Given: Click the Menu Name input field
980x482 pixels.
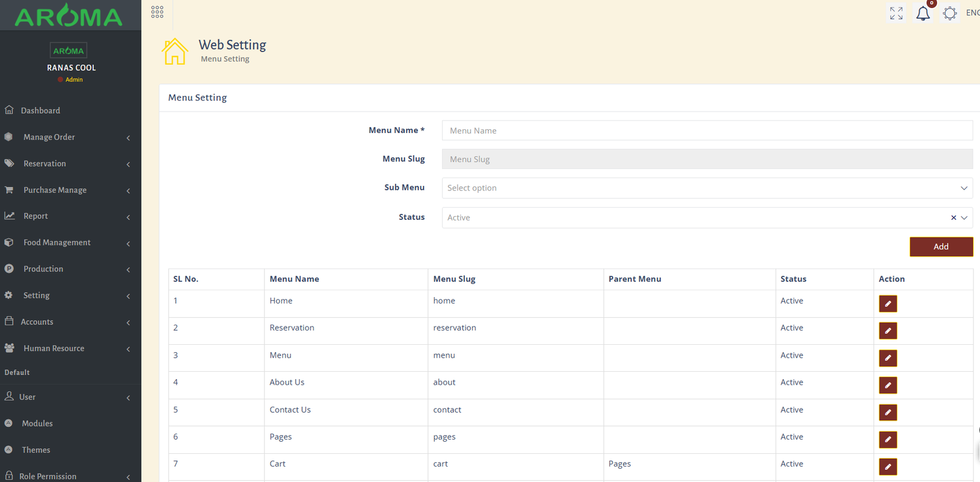Looking at the screenshot, I should 707,130.
